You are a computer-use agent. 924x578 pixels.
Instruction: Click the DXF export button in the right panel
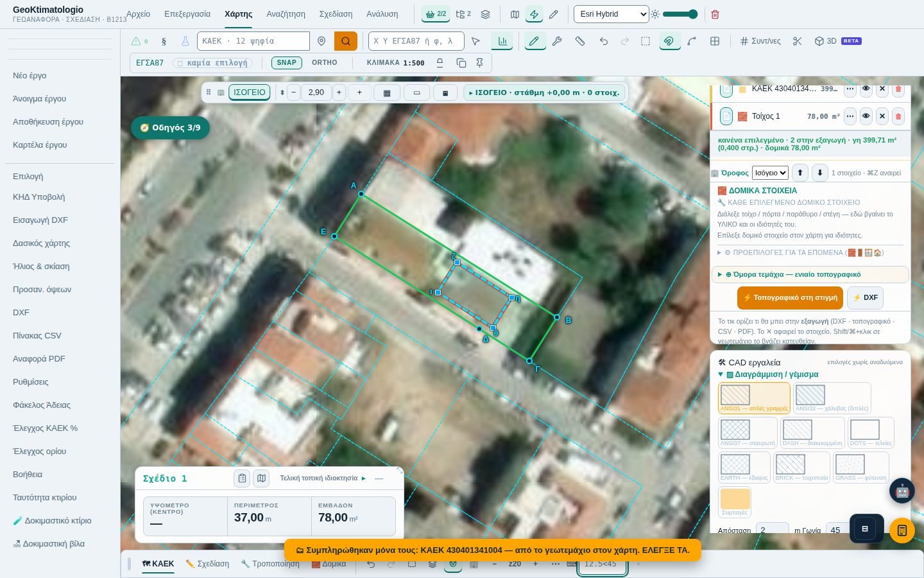point(866,298)
